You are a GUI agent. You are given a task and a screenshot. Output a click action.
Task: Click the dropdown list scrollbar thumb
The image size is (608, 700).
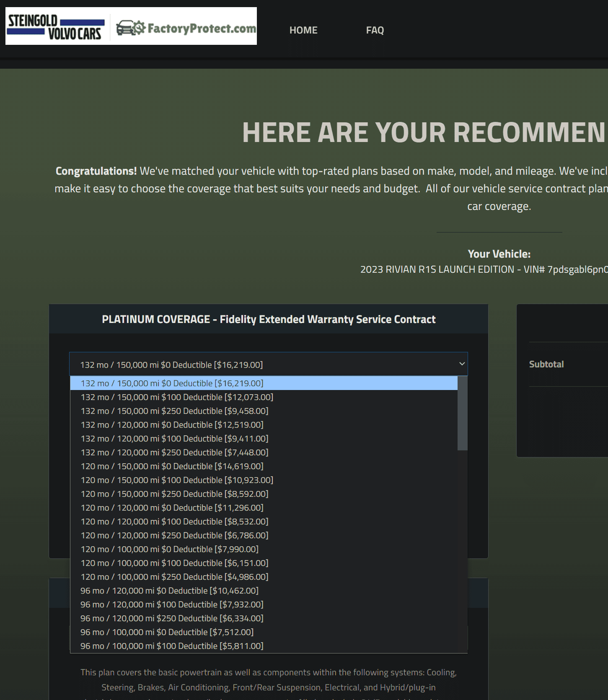[463, 413]
